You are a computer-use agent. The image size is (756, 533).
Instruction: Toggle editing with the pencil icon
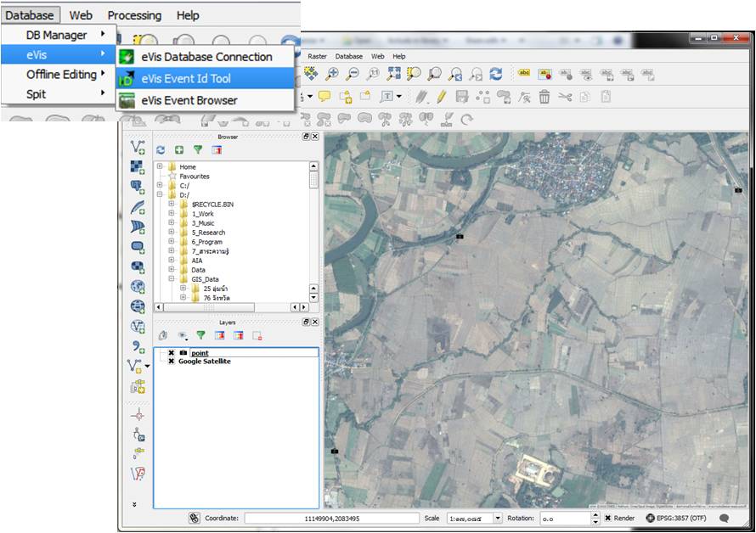point(441,97)
